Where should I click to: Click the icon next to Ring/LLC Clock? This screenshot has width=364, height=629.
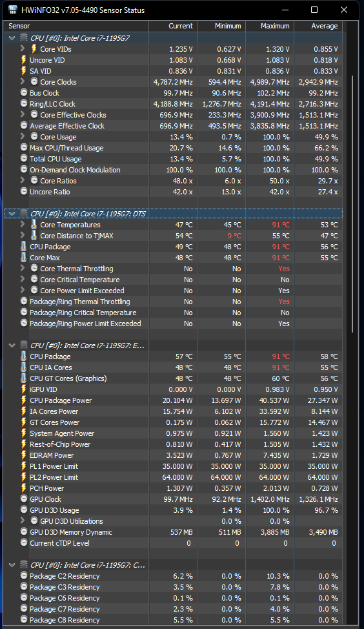24,104
